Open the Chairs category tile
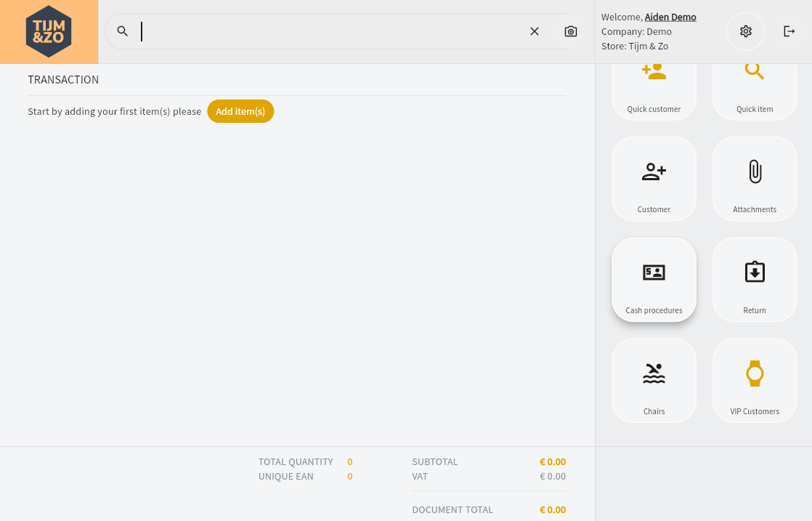 pyautogui.click(x=654, y=381)
